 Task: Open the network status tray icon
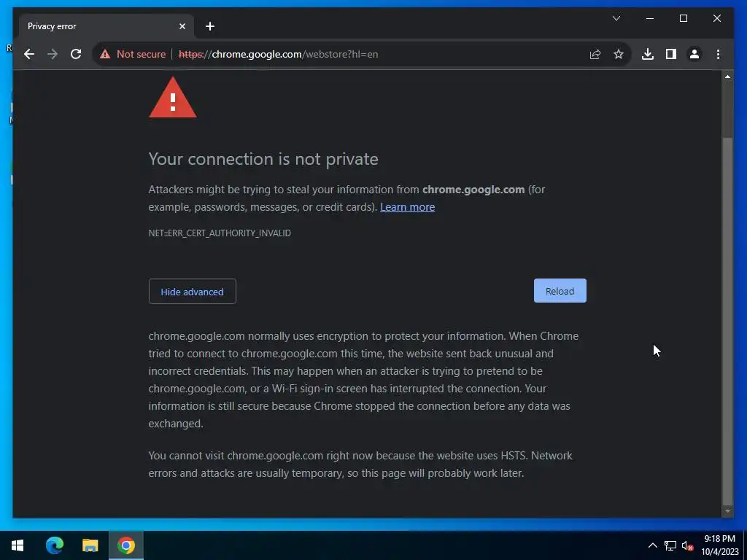670,545
